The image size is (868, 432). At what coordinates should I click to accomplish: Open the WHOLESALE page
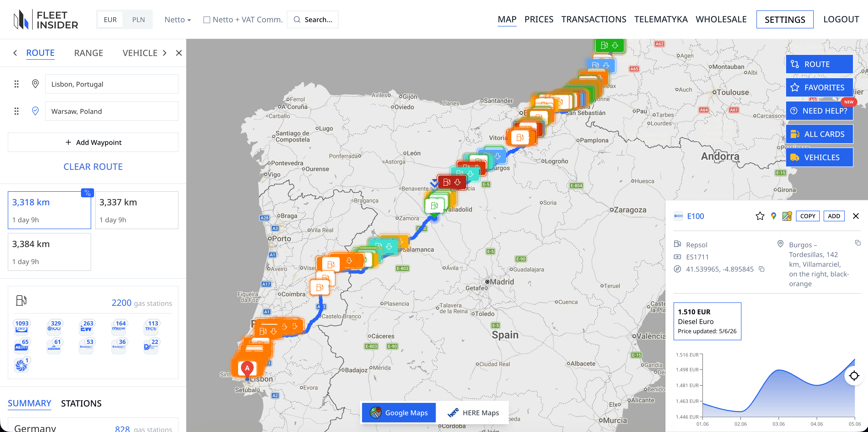tap(721, 20)
